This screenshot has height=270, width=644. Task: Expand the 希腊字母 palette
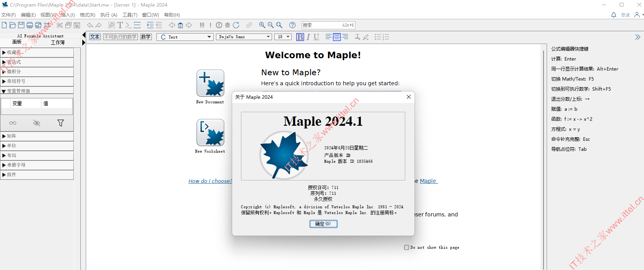coord(37,165)
